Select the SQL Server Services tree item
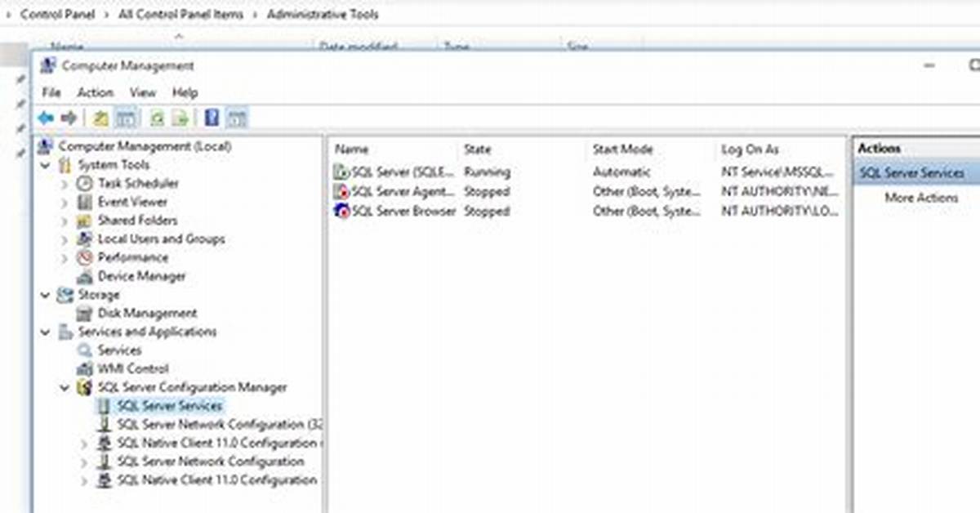The width and height of the screenshot is (980, 513). pyautogui.click(x=169, y=406)
